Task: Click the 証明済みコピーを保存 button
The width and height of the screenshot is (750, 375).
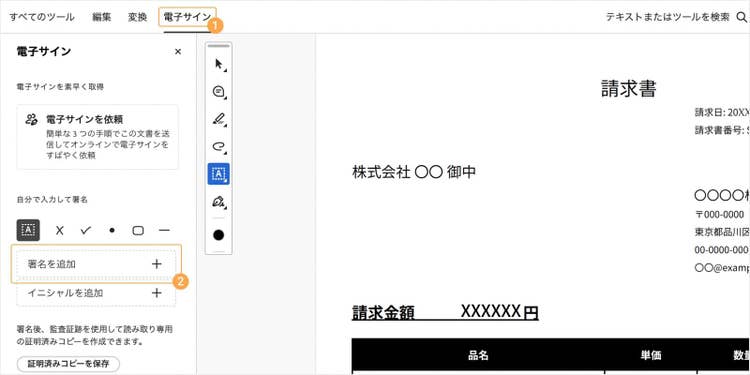Action: [68, 364]
